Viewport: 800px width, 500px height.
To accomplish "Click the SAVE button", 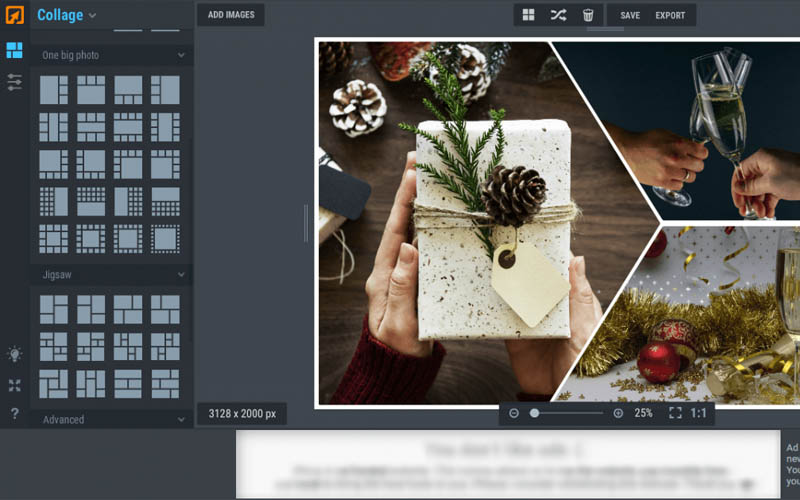I will tap(630, 15).
